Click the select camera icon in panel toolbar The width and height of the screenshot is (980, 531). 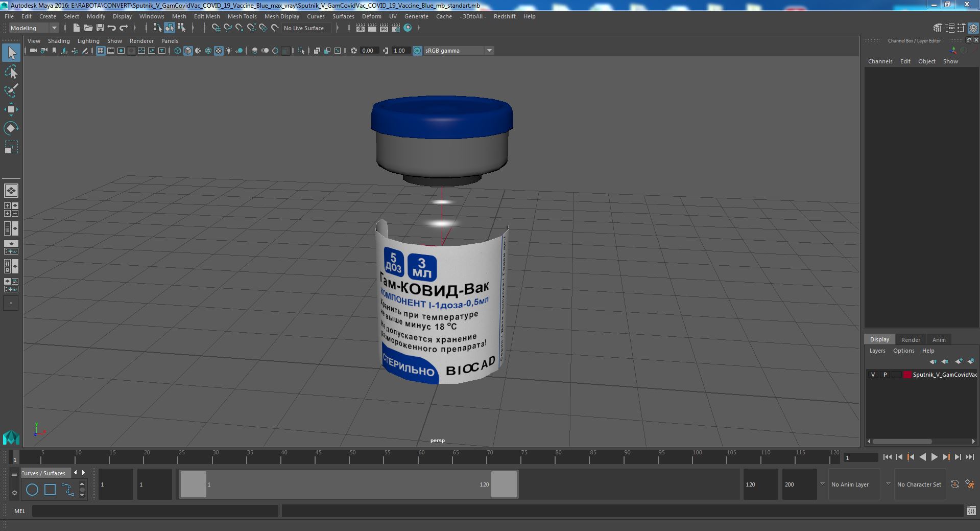33,51
